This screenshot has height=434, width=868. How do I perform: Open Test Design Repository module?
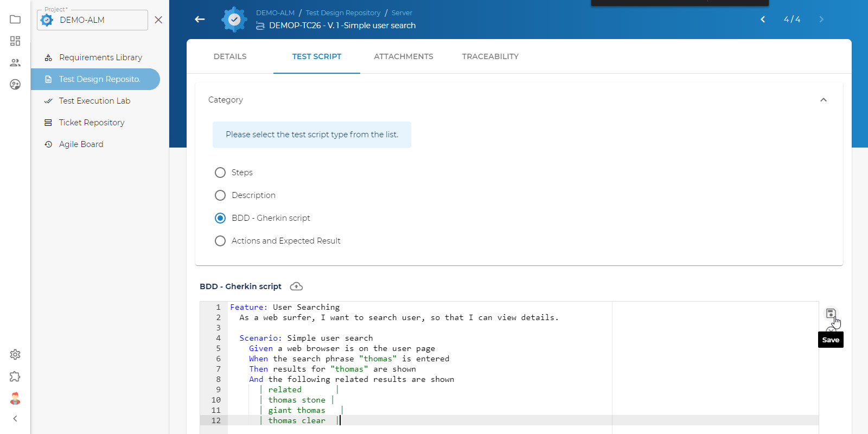95,79
